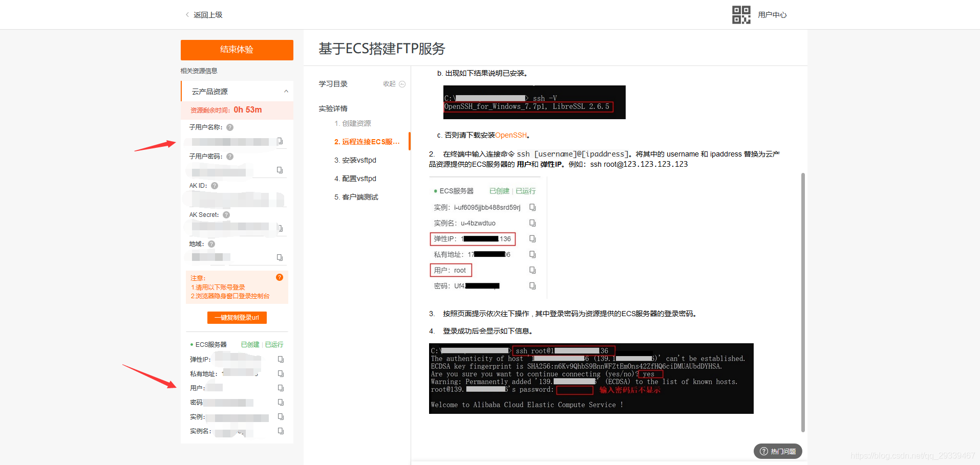Copy 实例名 in left resource panel
This screenshot has width=980, height=465.
281,431
